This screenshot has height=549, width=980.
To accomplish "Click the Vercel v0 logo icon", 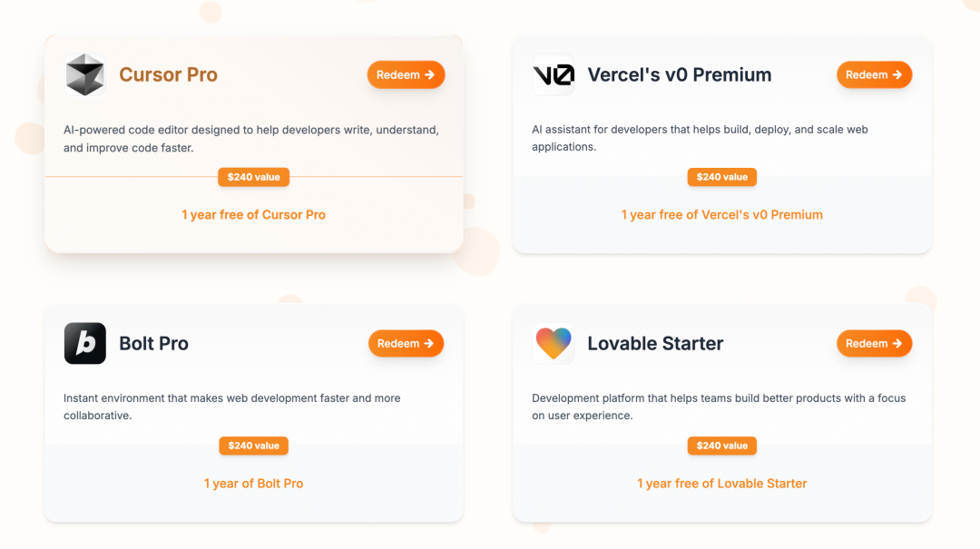I will [x=554, y=75].
